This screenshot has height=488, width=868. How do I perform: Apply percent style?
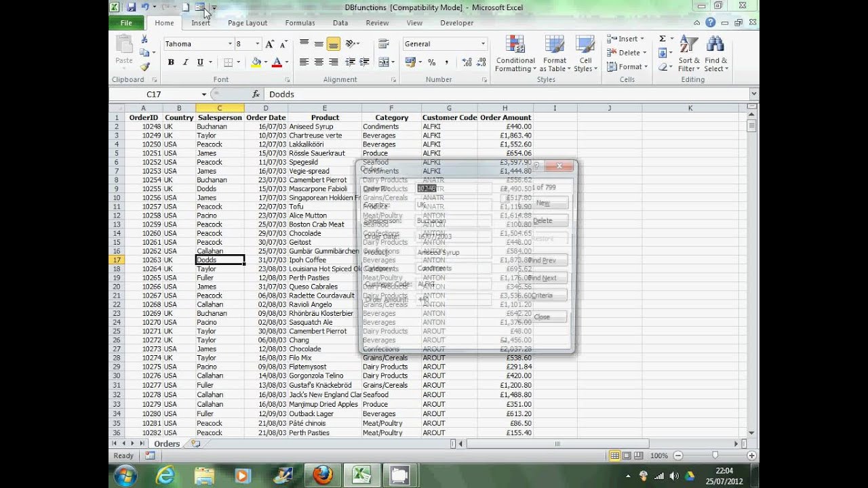(431, 62)
